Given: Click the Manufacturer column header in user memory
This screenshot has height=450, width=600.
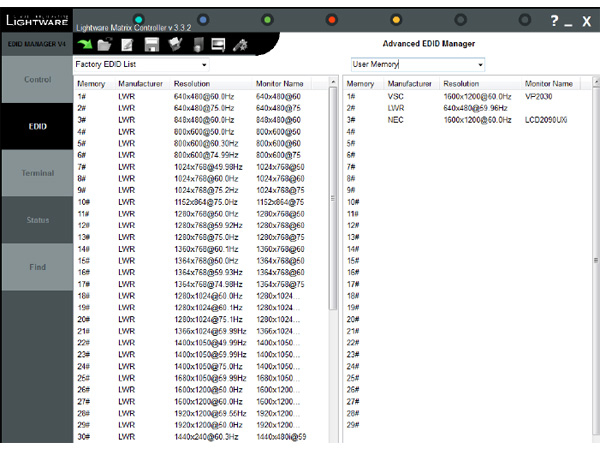Looking at the screenshot, I should click(x=410, y=84).
